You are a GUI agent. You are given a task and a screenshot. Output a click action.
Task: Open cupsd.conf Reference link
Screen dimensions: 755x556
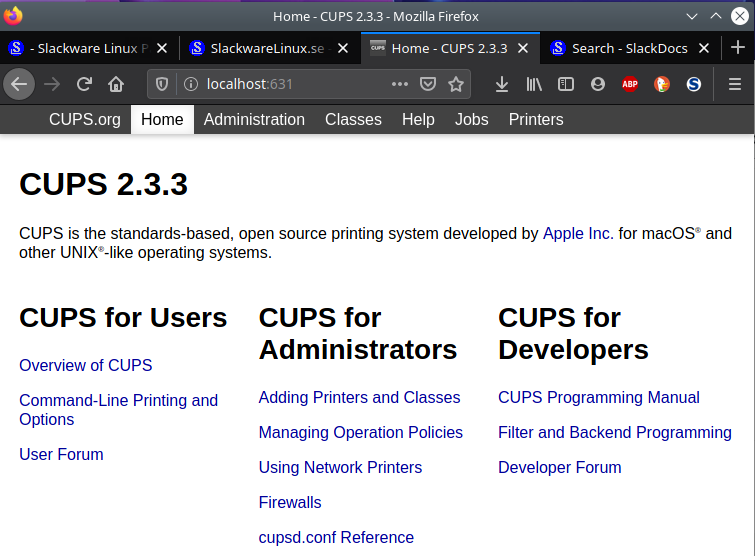click(x=336, y=538)
